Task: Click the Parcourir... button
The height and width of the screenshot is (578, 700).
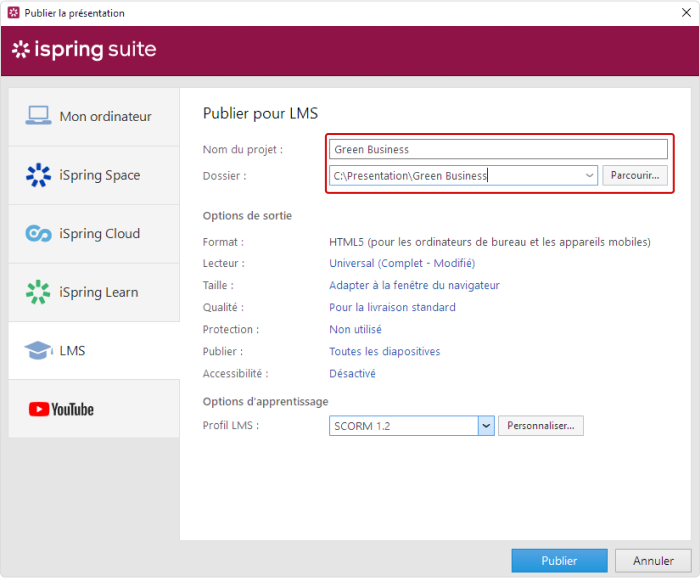Action: pos(635,175)
